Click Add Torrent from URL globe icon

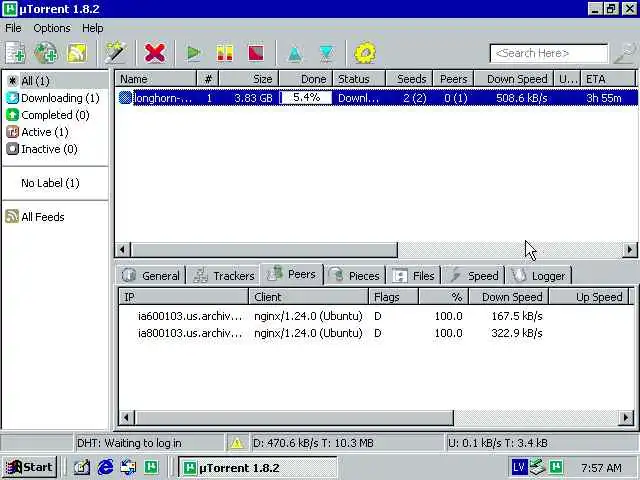pos(45,53)
